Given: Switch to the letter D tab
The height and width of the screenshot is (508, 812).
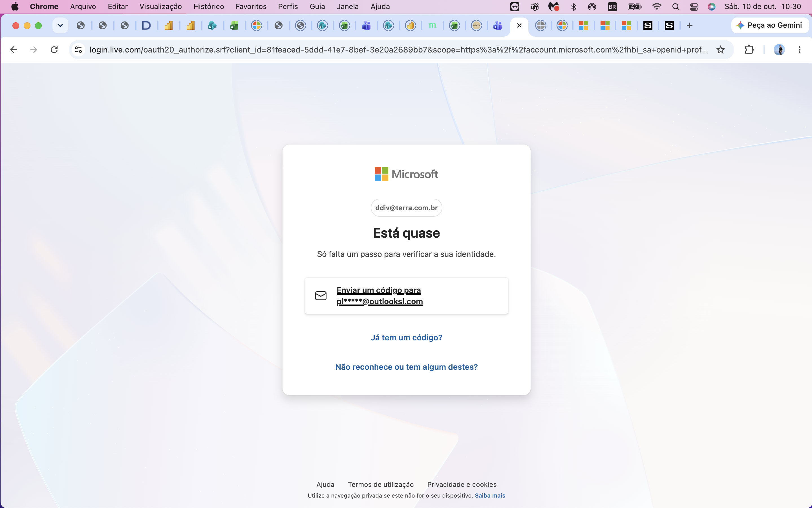Looking at the screenshot, I should point(146,25).
